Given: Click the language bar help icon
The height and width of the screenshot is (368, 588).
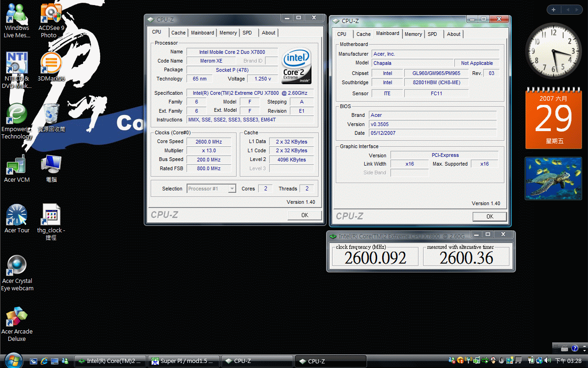Looking at the screenshot, I should click(x=575, y=348).
